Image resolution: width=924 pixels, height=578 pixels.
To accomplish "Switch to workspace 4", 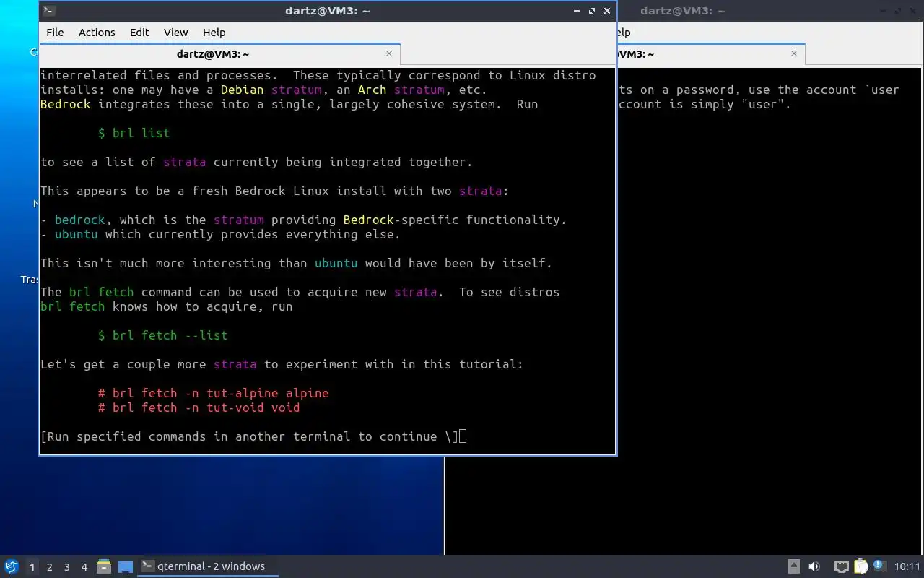I will click(84, 567).
